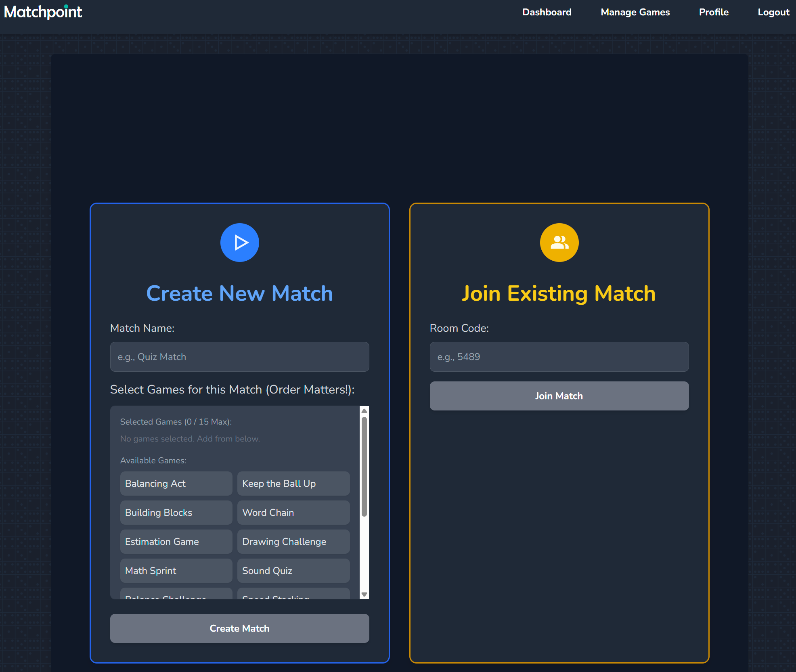This screenshot has height=672, width=796.
Task: Open the Manage Games nav item
Action: coord(635,12)
